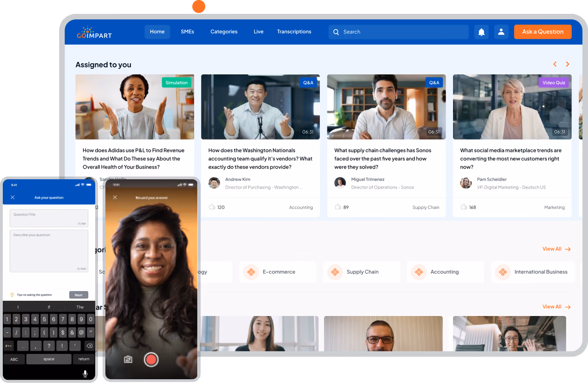Go to previous assigned cards arrow
Image resolution: width=588 pixels, height=383 pixels.
pos(555,64)
